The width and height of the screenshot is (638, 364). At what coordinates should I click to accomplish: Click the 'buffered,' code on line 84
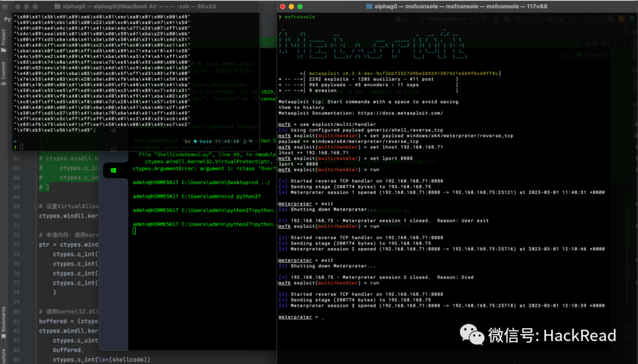pyautogui.click(x=68, y=350)
